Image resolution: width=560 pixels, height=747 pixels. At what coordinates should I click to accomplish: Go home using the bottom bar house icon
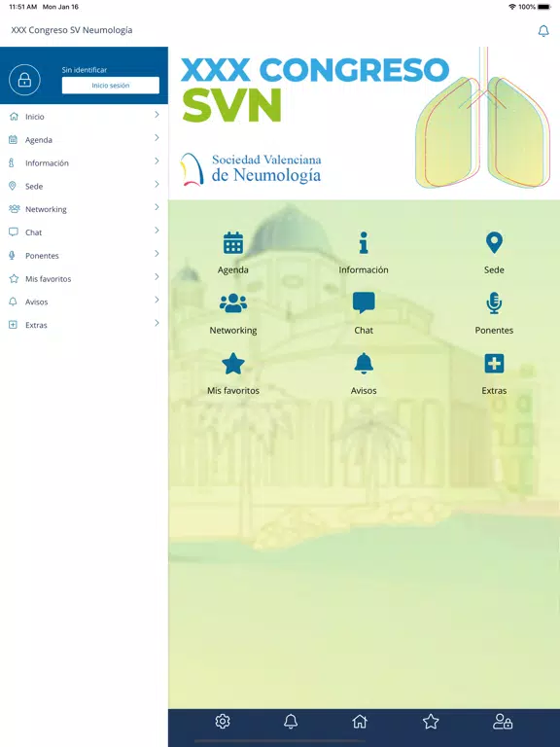pyautogui.click(x=360, y=722)
